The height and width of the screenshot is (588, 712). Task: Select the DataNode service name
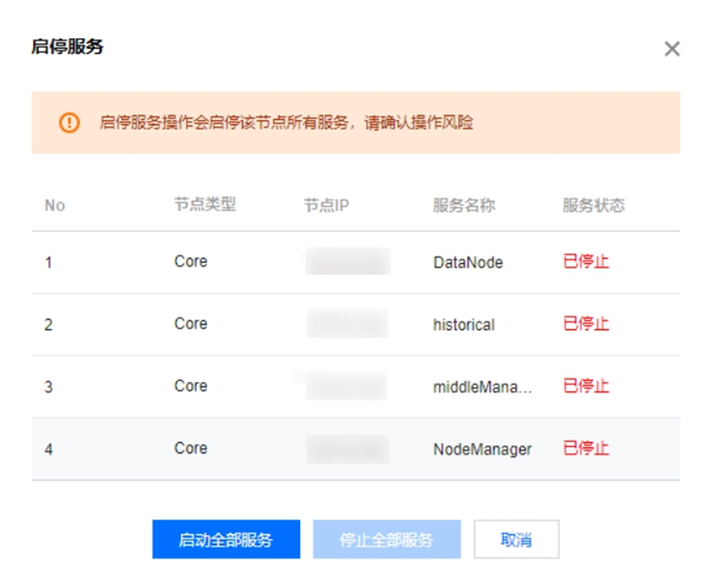468,263
